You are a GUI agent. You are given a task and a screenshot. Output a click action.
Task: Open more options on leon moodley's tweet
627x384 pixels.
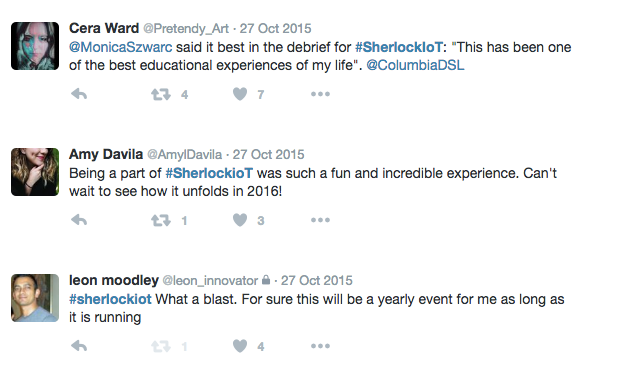click(x=320, y=346)
